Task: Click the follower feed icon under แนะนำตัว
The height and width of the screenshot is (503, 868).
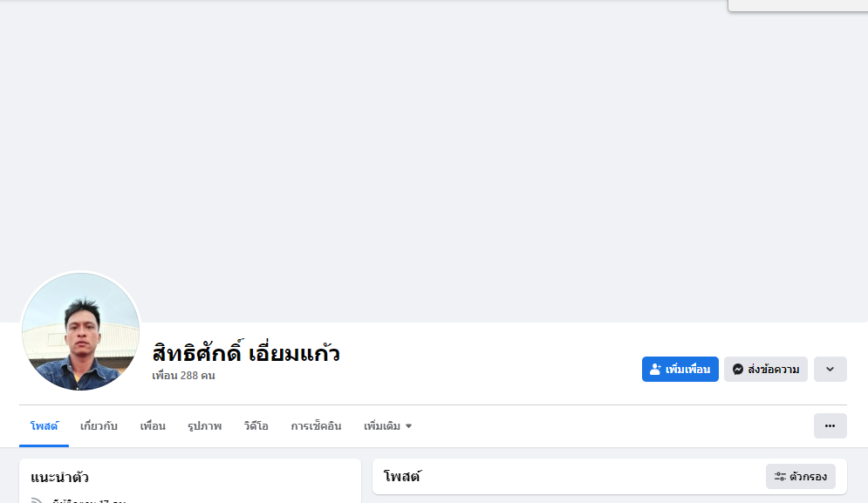Action: point(37,500)
